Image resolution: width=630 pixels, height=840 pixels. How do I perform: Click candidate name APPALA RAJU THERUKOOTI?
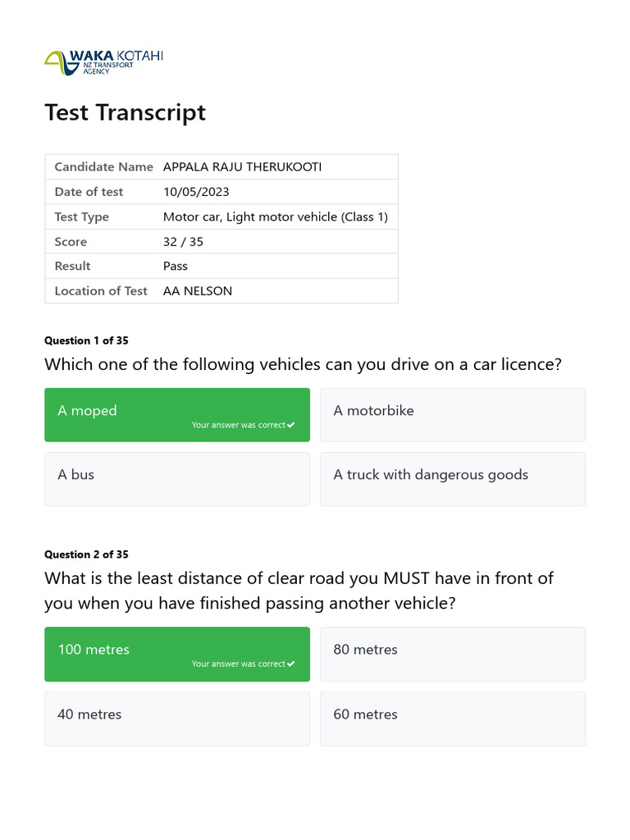242,167
